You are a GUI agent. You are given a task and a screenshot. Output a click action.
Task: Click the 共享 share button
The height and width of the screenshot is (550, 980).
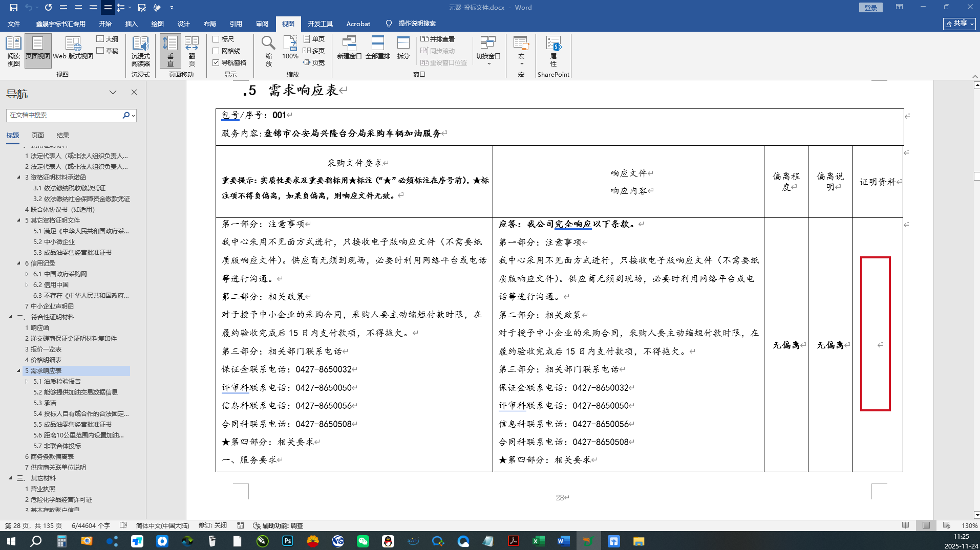pyautogui.click(x=960, y=24)
